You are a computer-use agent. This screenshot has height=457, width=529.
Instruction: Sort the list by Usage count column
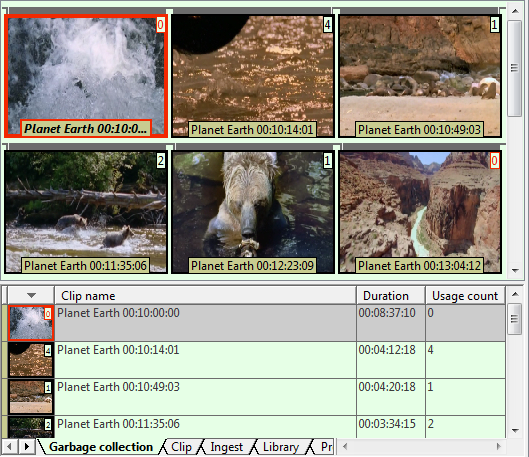coord(465,296)
